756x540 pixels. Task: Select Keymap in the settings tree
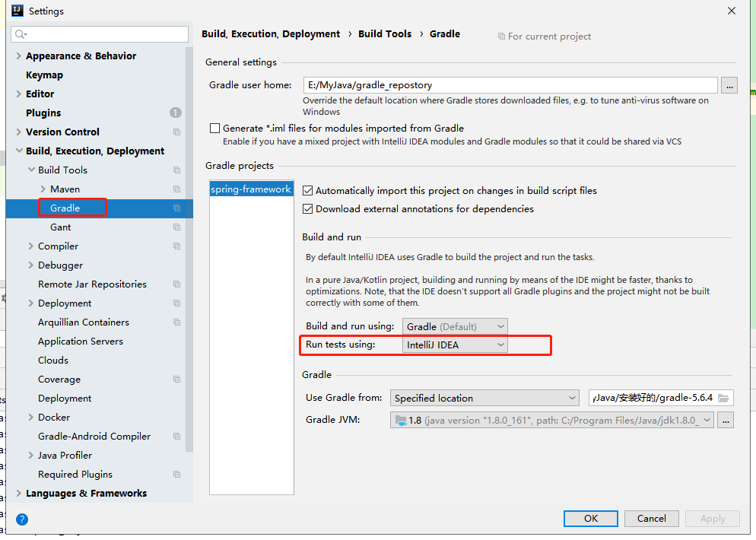[x=44, y=75]
